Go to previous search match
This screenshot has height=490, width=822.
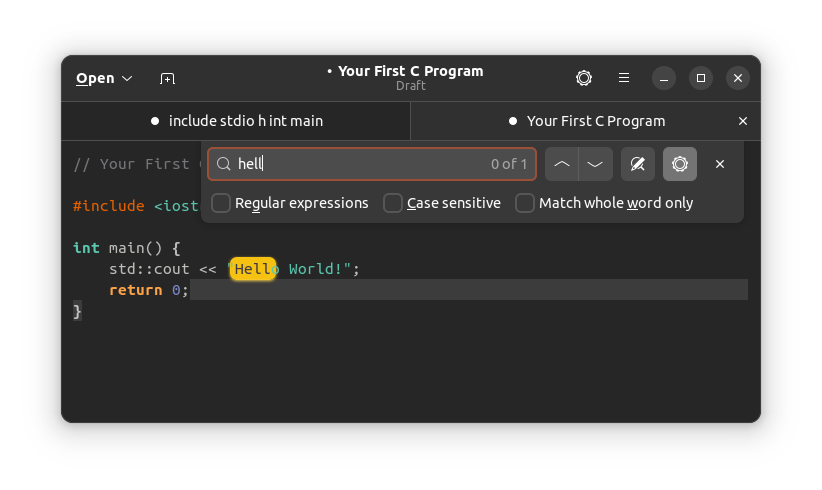(561, 164)
